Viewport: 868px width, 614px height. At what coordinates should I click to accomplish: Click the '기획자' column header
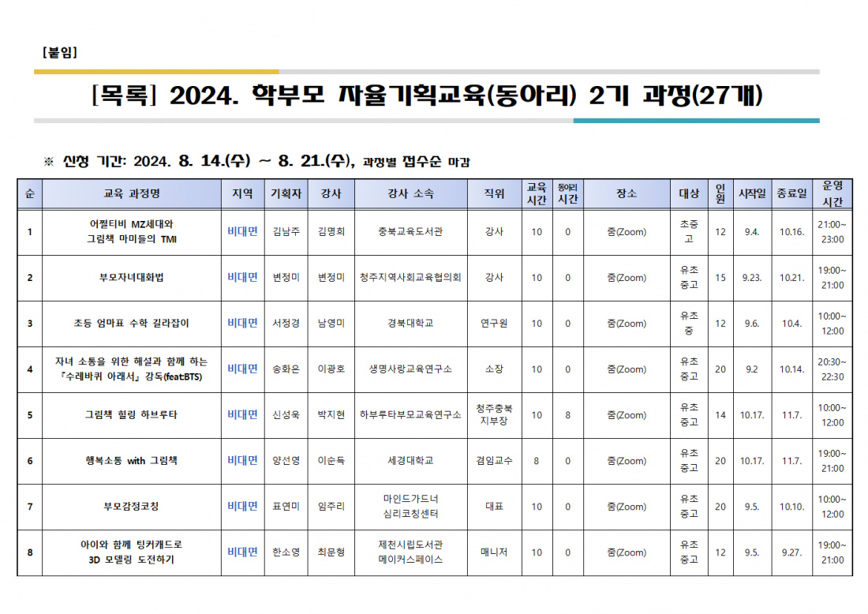coord(286,194)
